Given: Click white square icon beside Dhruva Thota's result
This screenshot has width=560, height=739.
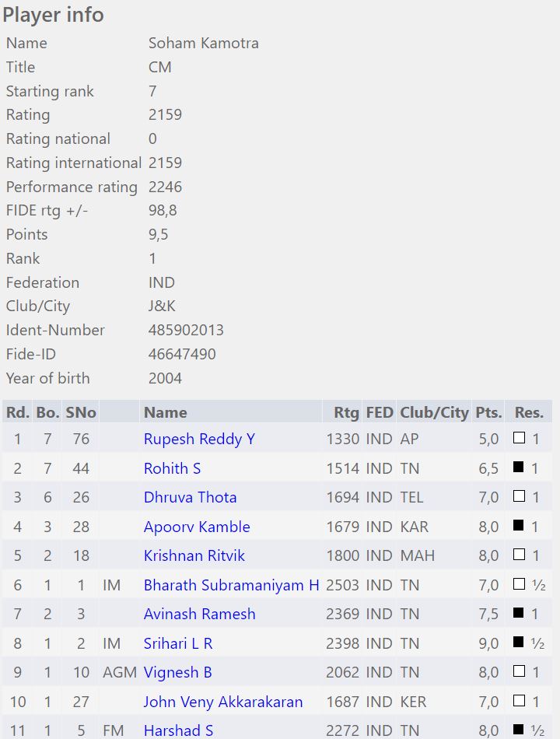Looking at the screenshot, I should [x=519, y=497].
